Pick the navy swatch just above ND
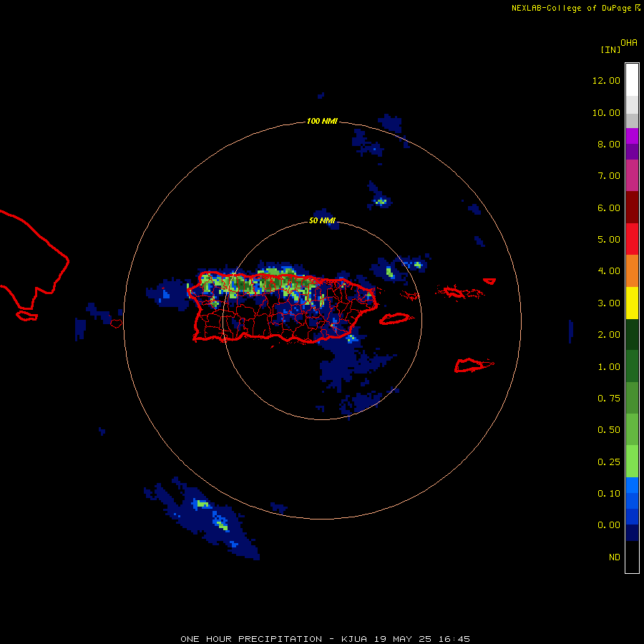644x644 pixels. coord(632,533)
